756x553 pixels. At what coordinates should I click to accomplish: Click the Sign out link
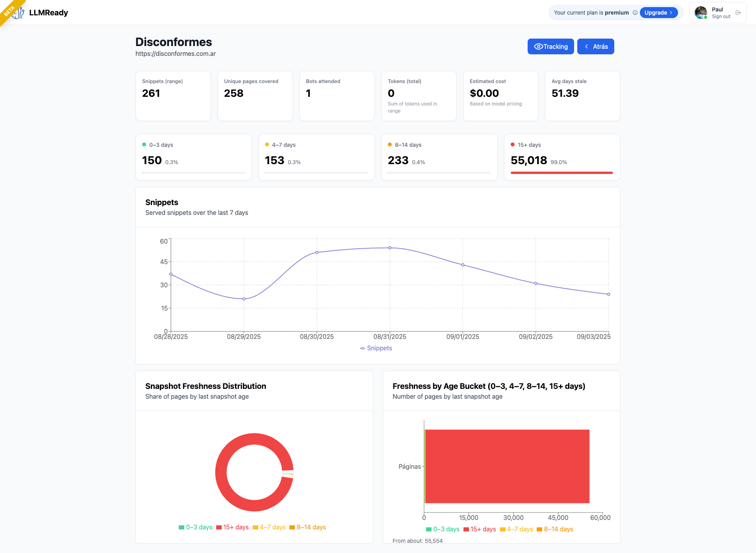(x=721, y=17)
